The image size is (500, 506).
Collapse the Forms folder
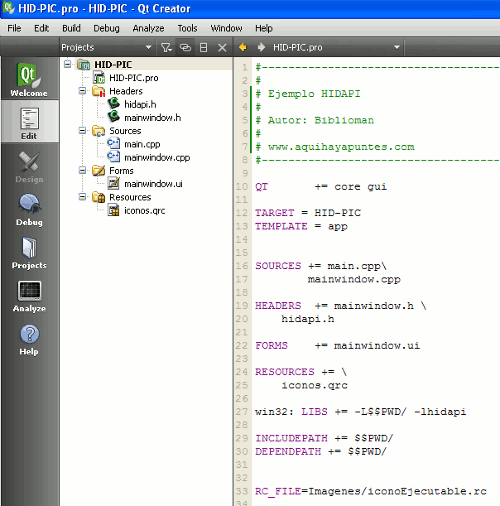[x=82, y=170]
